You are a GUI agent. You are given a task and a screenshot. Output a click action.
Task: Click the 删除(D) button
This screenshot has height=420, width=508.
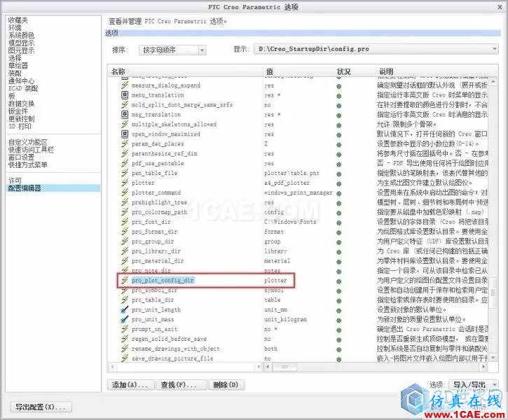click(226, 385)
